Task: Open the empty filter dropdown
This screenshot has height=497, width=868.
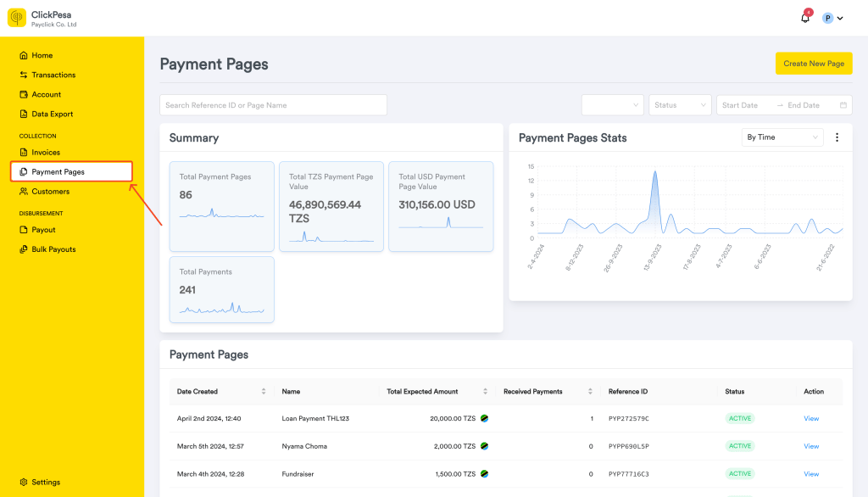Action: [613, 105]
